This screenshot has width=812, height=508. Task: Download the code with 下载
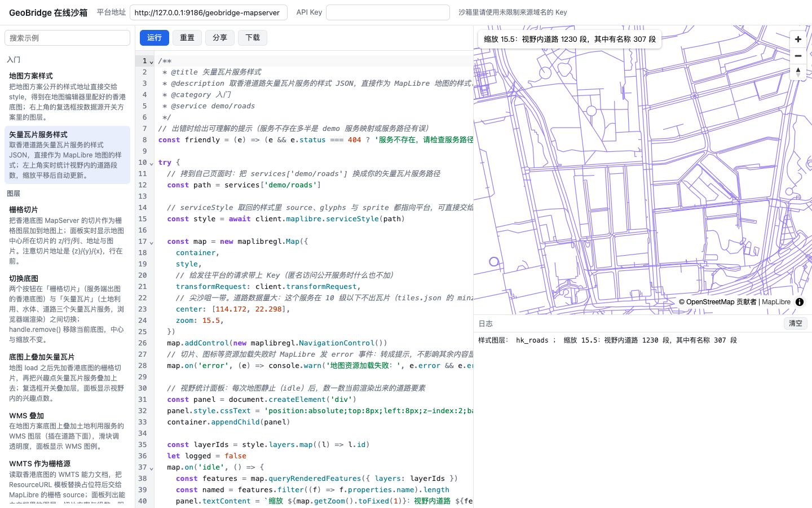coord(253,38)
